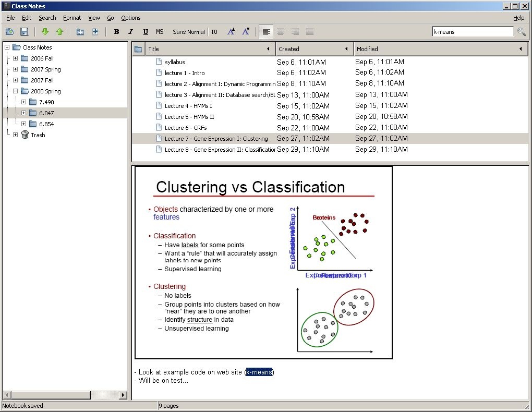Toggle italic formatting

(x=131, y=32)
